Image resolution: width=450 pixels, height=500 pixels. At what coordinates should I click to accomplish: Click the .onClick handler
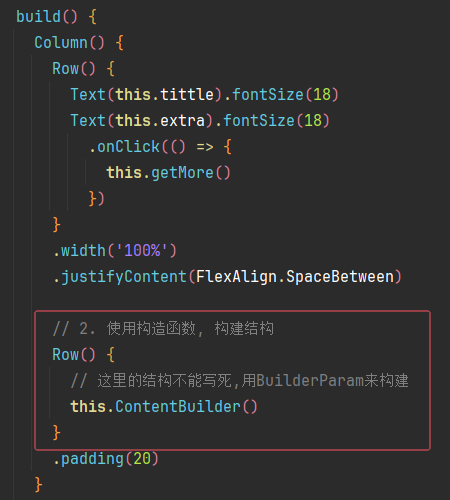point(124,147)
